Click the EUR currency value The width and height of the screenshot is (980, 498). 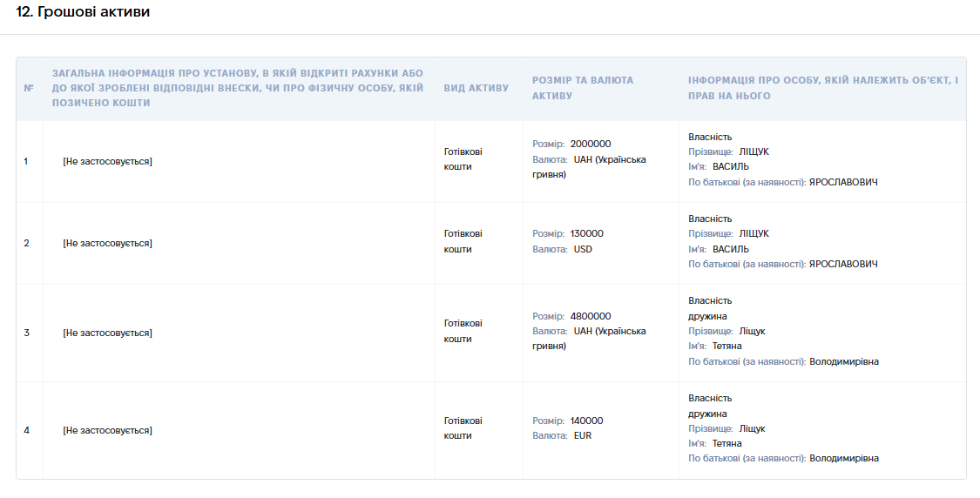(x=583, y=435)
